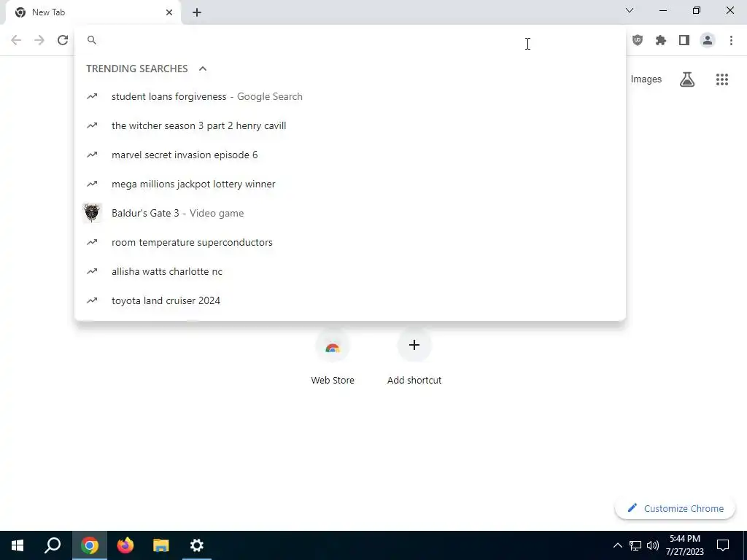Click the taskbar clock showing 5:44 PM
The image size is (747, 560).
[684, 545]
